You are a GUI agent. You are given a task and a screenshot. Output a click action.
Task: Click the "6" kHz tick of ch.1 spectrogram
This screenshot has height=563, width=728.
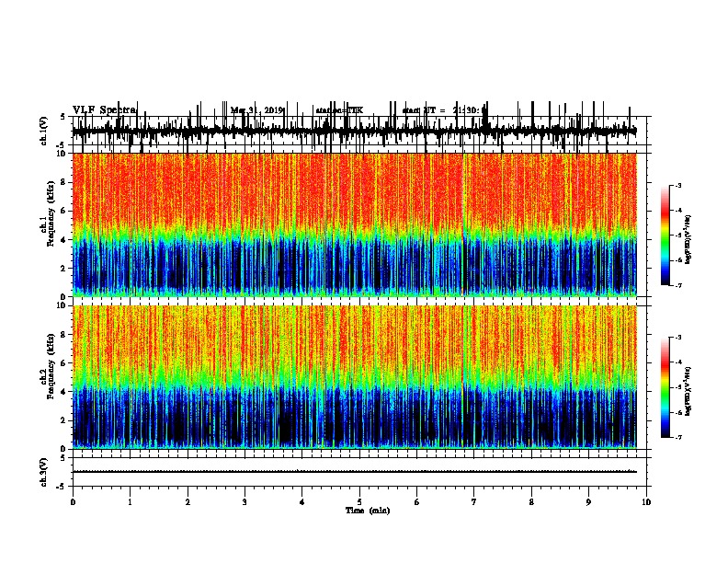pyautogui.click(x=64, y=211)
